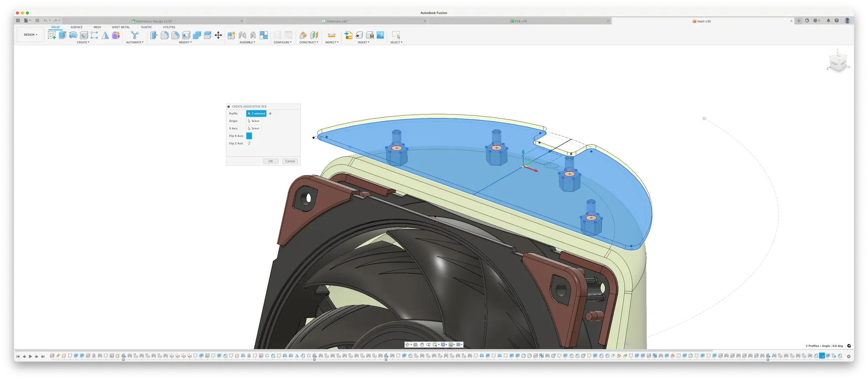The height and width of the screenshot is (380, 868).
Task: Expand the MODIFY dropdown menu
Action: [185, 42]
